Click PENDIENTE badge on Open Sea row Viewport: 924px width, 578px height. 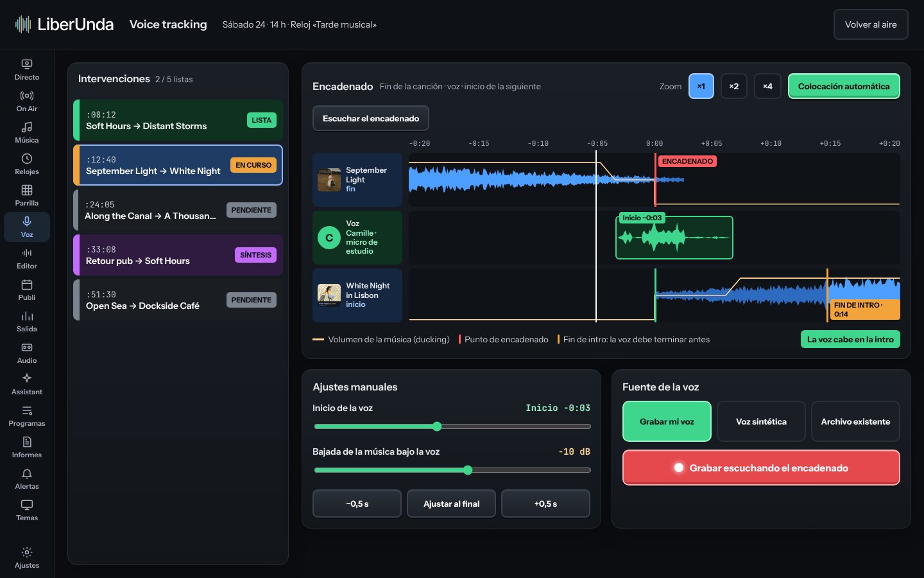click(252, 300)
